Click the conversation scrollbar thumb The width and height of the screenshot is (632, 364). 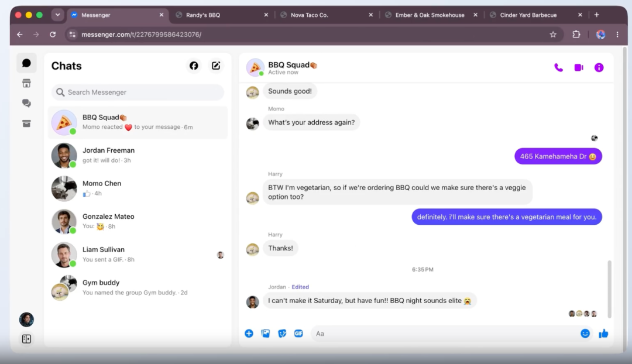tap(609, 289)
